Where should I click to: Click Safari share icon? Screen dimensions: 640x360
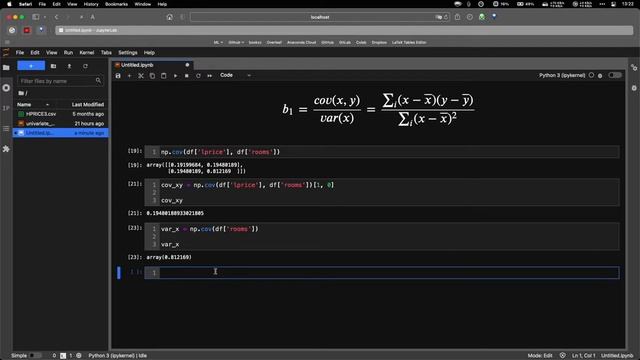coord(457,17)
